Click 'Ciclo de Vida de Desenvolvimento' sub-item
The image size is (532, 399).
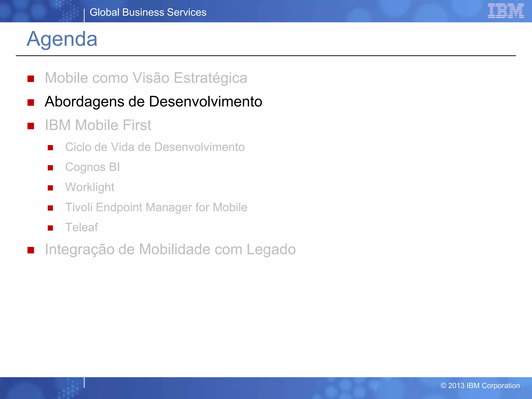pos(155,147)
